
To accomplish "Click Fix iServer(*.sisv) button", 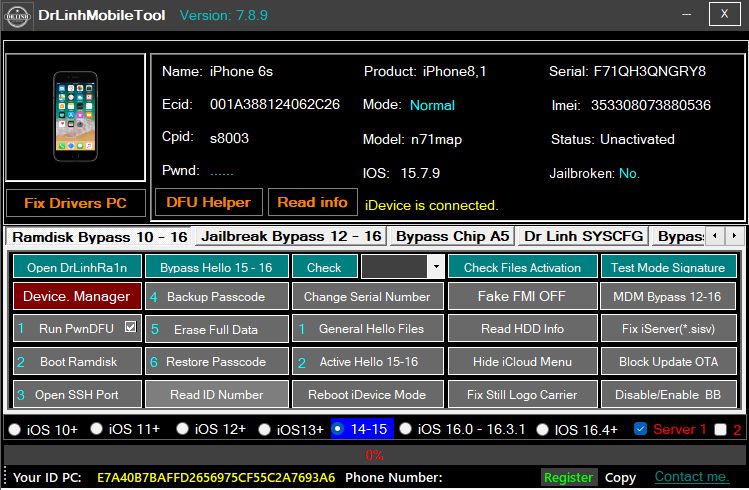I will [x=668, y=329].
